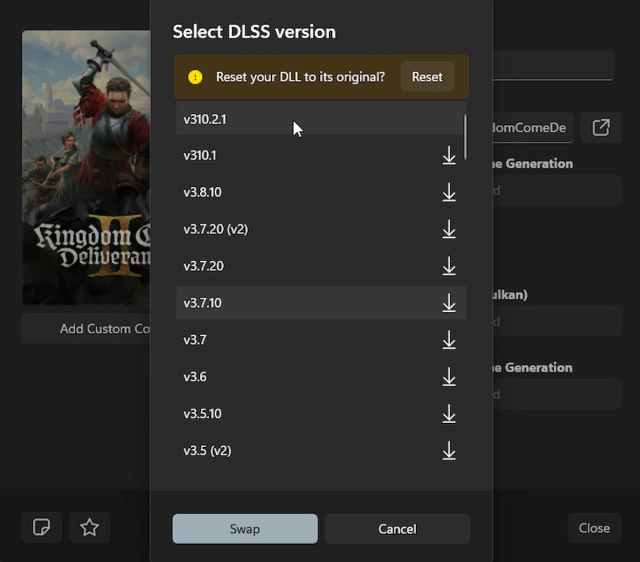Image resolution: width=640 pixels, height=562 pixels.
Task: Click download icon for v3.8.10
Action: [x=449, y=192]
